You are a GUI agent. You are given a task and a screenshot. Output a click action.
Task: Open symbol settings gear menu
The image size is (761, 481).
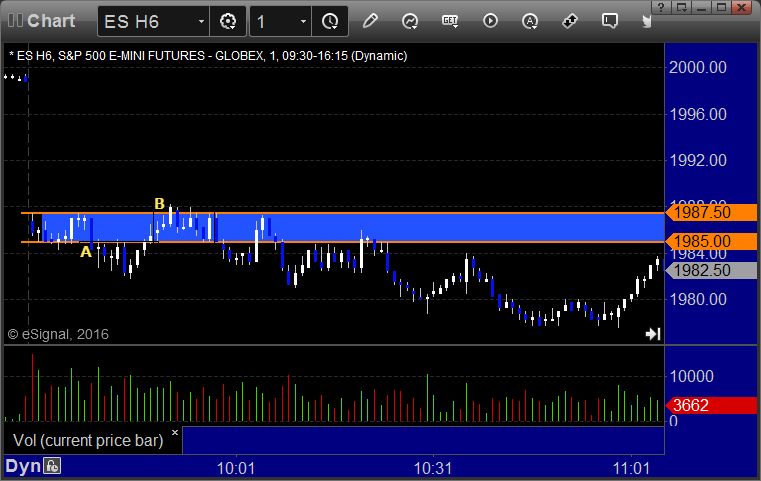click(228, 21)
